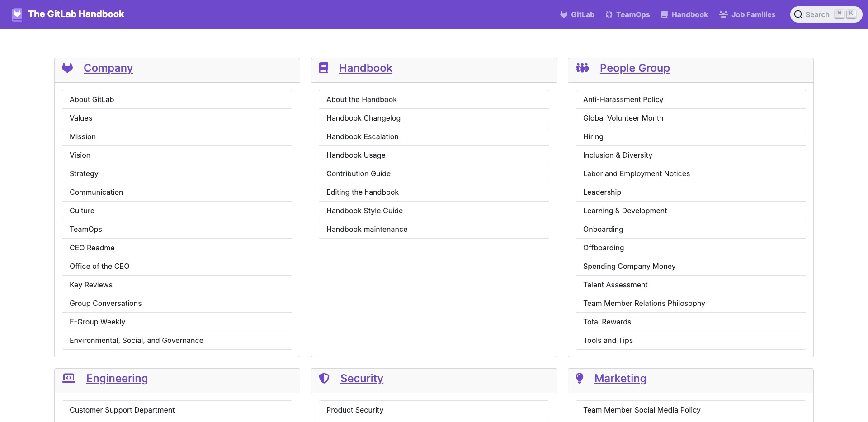Screen dimensions: 868x422
Task: Click the Job Families people icon in header
Action: [x=723, y=14]
